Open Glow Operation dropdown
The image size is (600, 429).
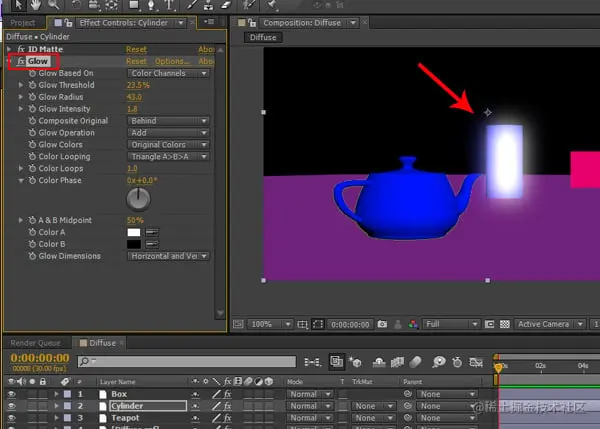pyautogui.click(x=168, y=133)
